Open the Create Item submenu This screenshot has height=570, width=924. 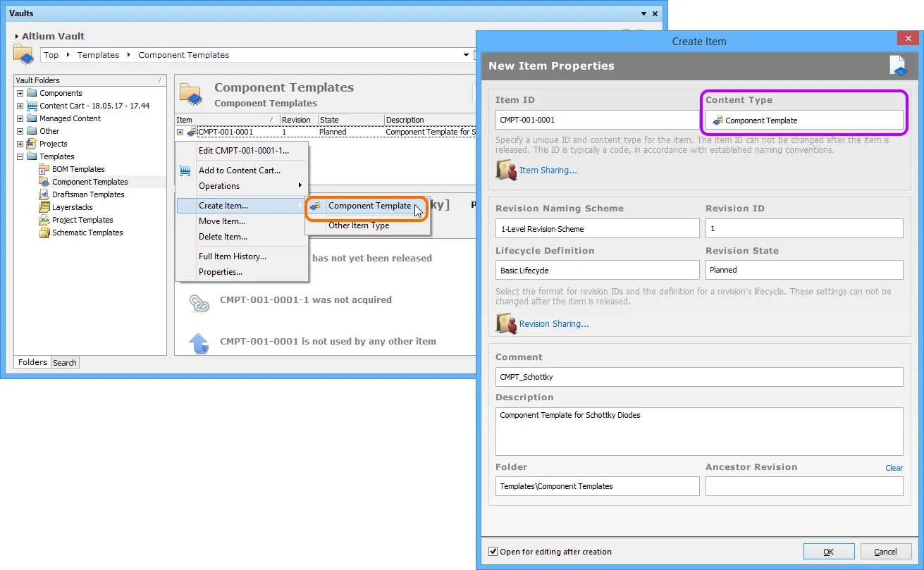click(242, 206)
